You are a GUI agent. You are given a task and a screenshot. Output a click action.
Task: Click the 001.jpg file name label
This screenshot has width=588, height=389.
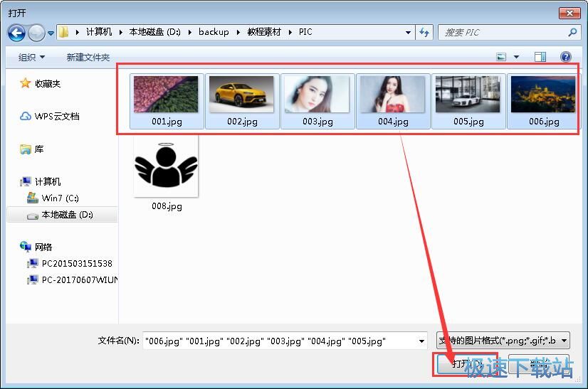167,122
